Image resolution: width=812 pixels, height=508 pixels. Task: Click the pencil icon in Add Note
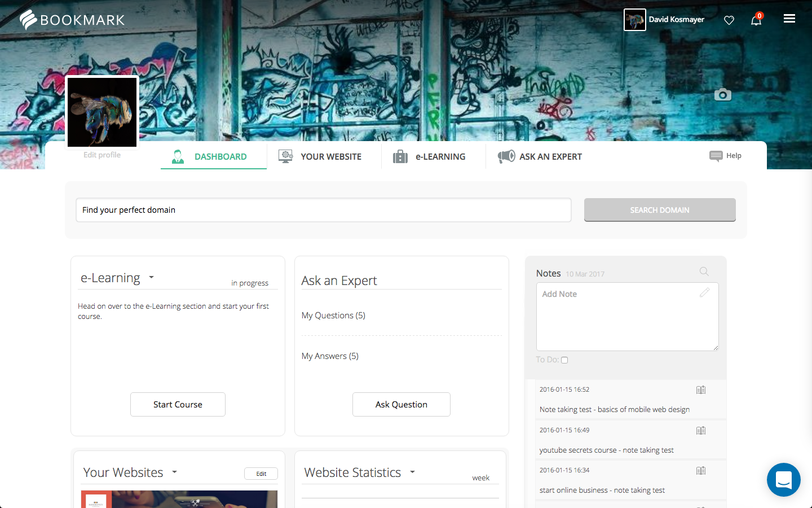tap(704, 292)
